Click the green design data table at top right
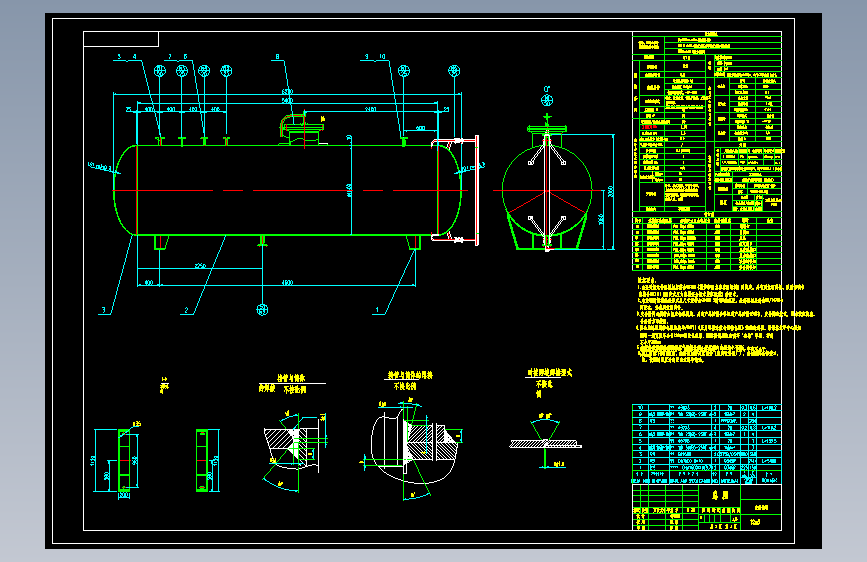 click(707, 122)
